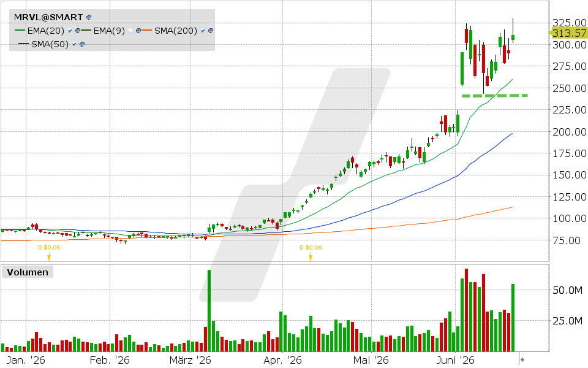Click the 50.0M volume axis label
588x368 pixels.
[568, 290]
